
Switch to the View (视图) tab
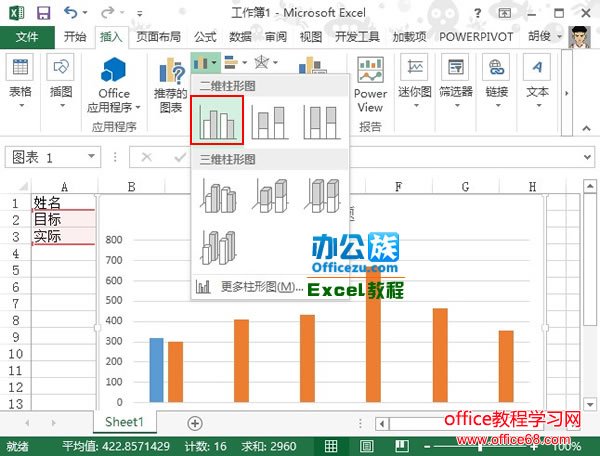pyautogui.click(x=311, y=37)
